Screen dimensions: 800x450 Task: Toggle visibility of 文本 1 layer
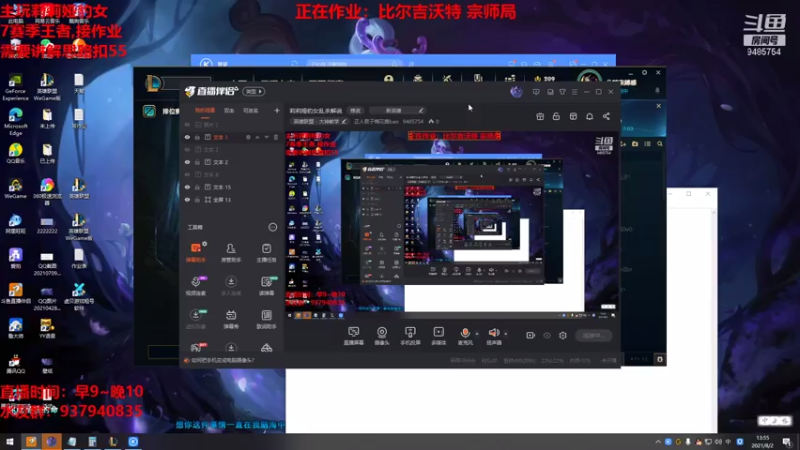187,137
